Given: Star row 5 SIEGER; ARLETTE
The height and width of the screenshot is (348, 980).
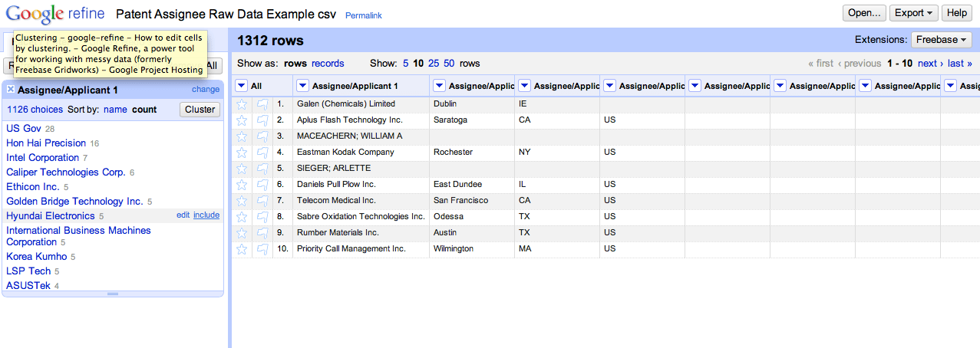Looking at the screenshot, I should pyautogui.click(x=242, y=169).
